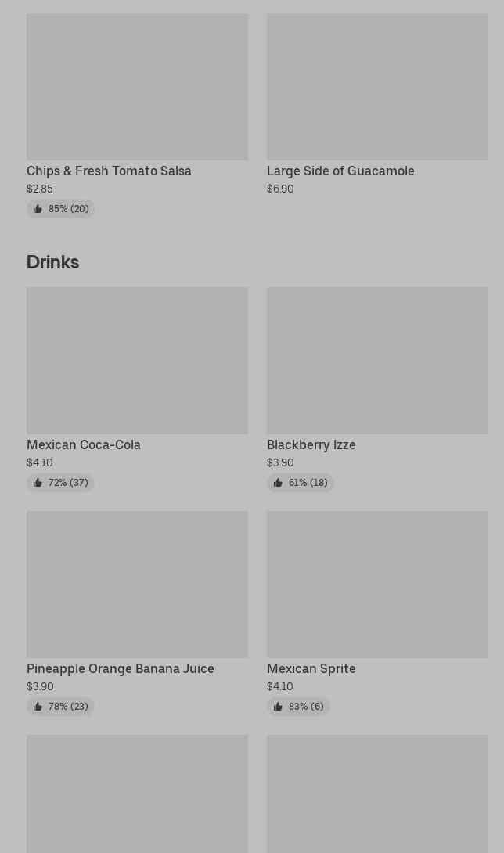The width and height of the screenshot is (504, 853).
Task: Click the Chips & Fresh Tomato Salsa title
Action: point(109,171)
